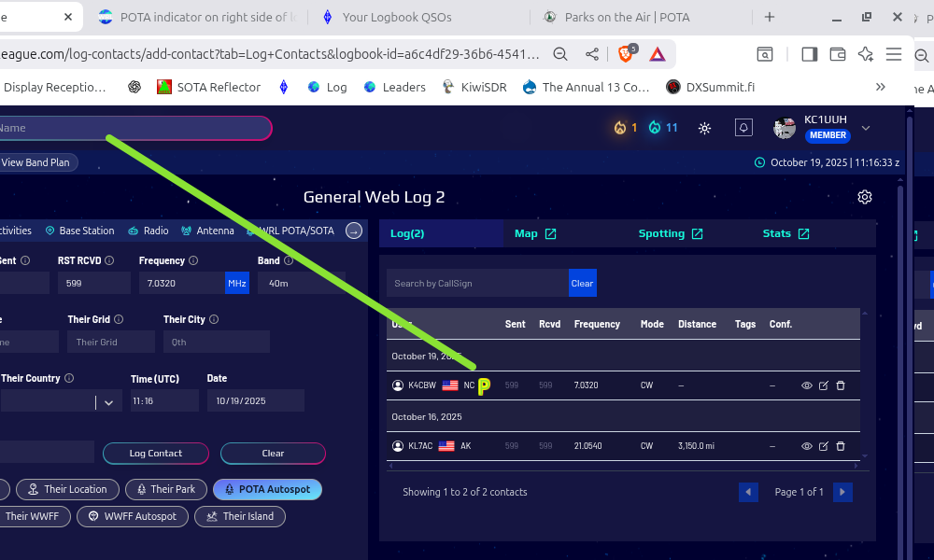
Task: View KL7AC contact details eye icon
Action: tap(807, 446)
